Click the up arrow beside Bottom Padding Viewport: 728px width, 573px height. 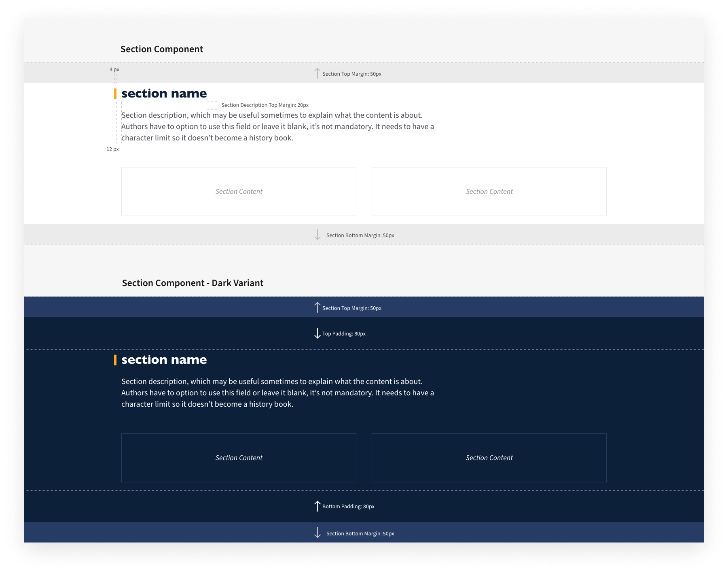(317, 506)
